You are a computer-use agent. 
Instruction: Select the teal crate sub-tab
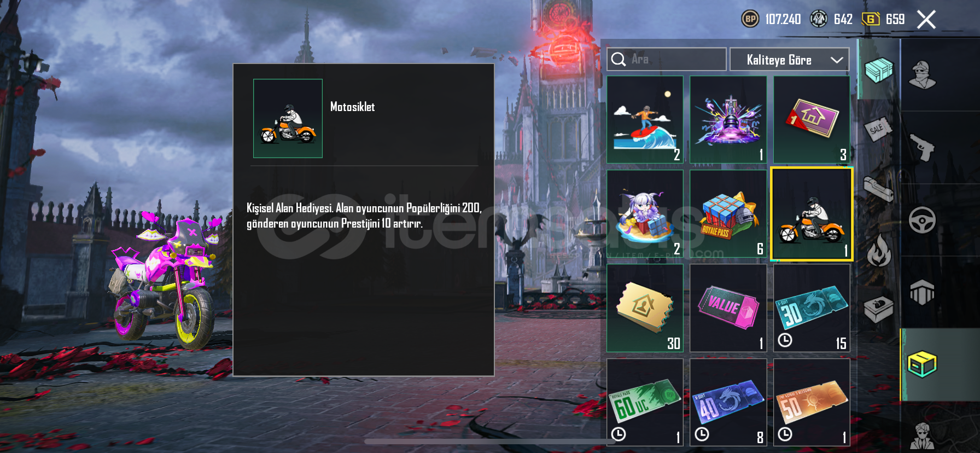point(878,70)
